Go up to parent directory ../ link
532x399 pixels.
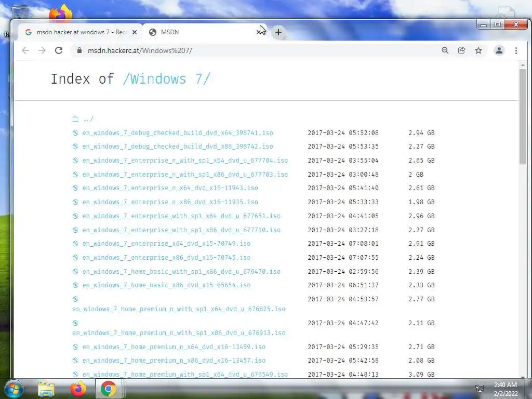pyautogui.click(x=88, y=119)
